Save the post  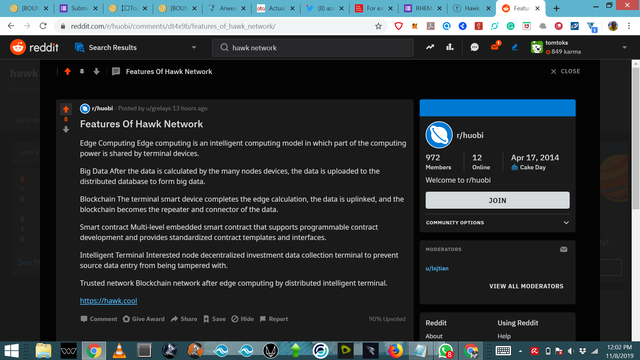(215, 319)
